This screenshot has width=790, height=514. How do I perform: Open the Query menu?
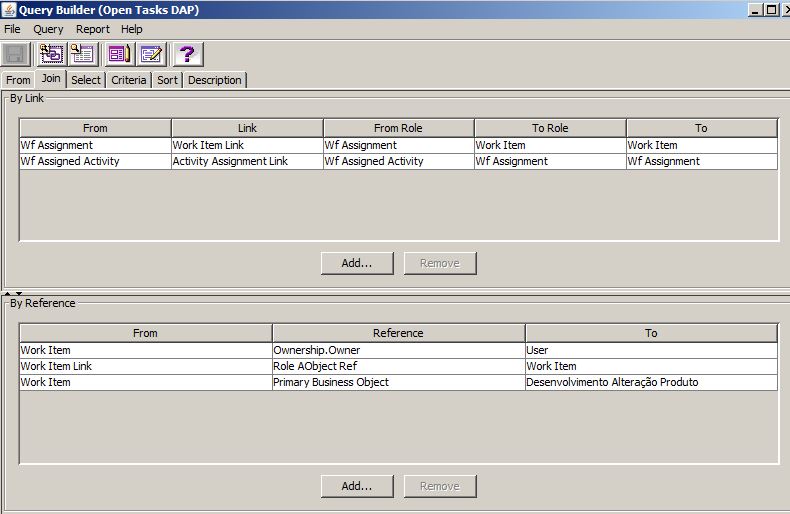click(48, 29)
